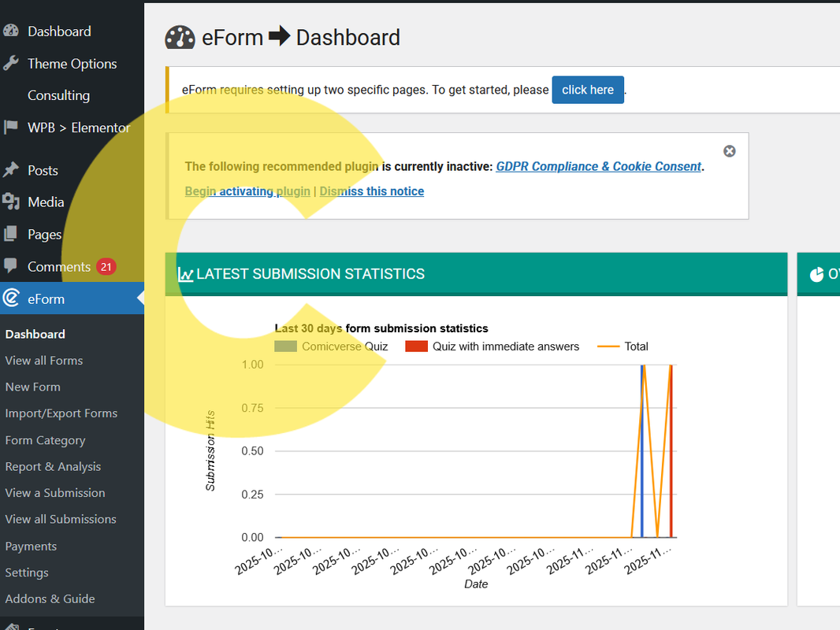Click the Latest Submission Statistics header title
Image resolution: width=840 pixels, height=630 pixels.
tap(310, 274)
